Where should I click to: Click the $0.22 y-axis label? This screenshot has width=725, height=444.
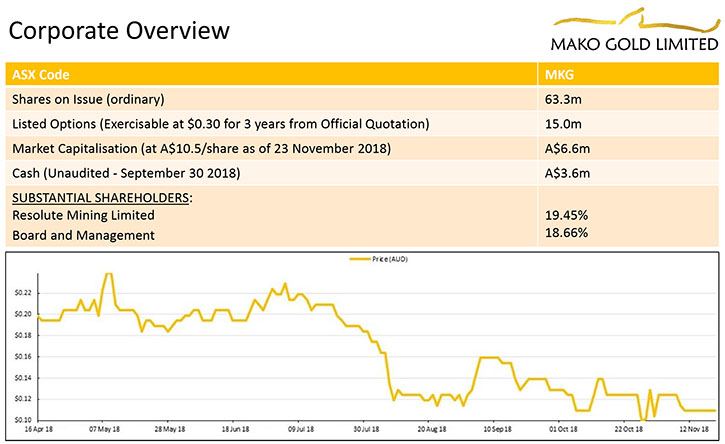tap(23, 293)
